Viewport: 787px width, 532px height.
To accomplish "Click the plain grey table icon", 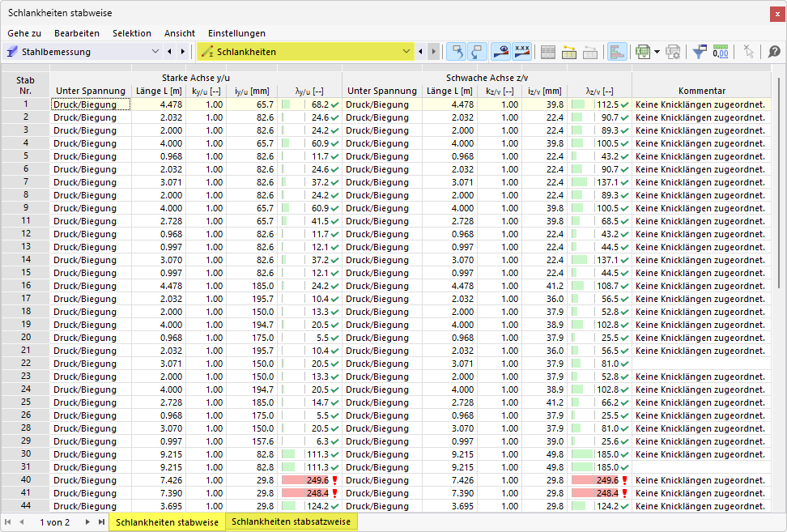I will pyautogui.click(x=548, y=52).
